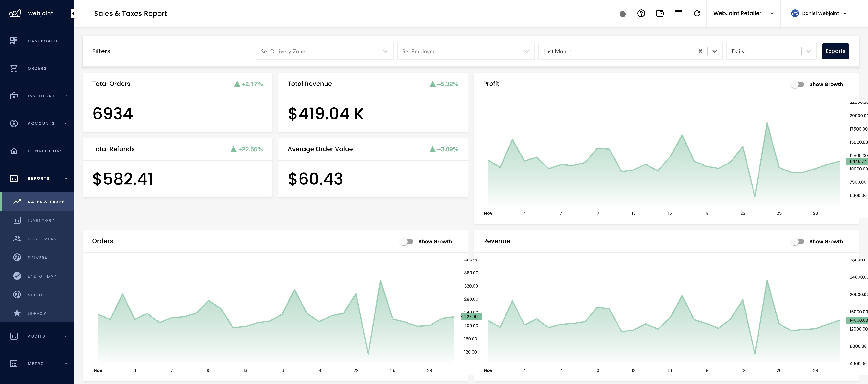The image size is (868, 384).
Task: Select the Dashboard icon in the sidebar
Action: pyautogui.click(x=14, y=40)
